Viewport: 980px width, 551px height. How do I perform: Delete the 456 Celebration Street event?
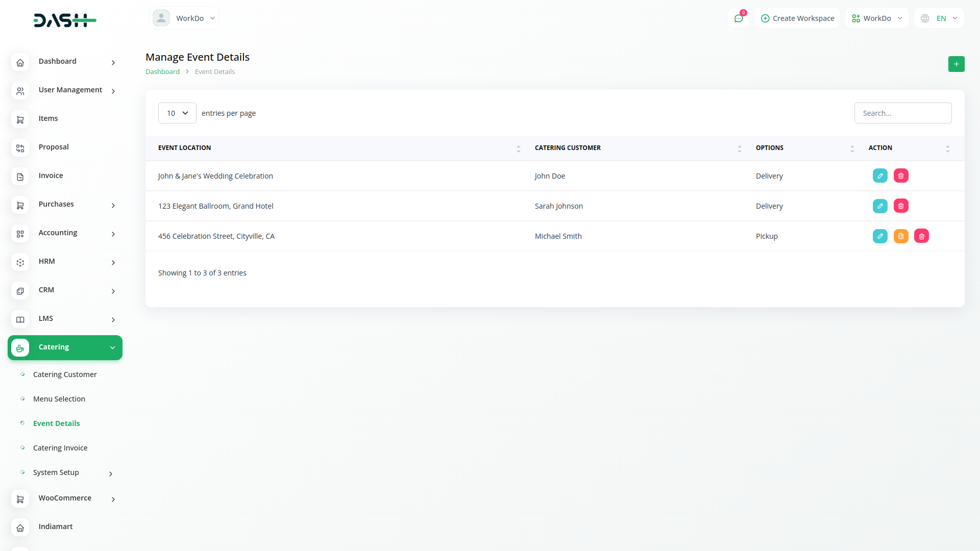coord(921,236)
